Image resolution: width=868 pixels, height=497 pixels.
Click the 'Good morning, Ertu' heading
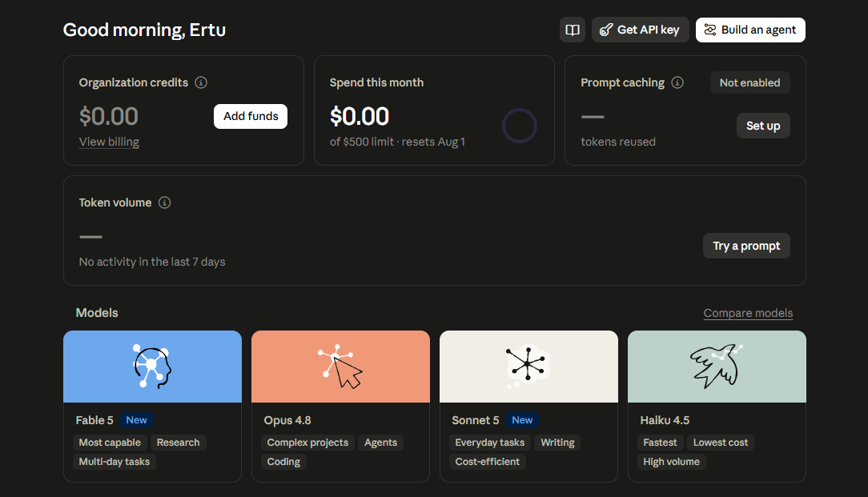click(144, 30)
